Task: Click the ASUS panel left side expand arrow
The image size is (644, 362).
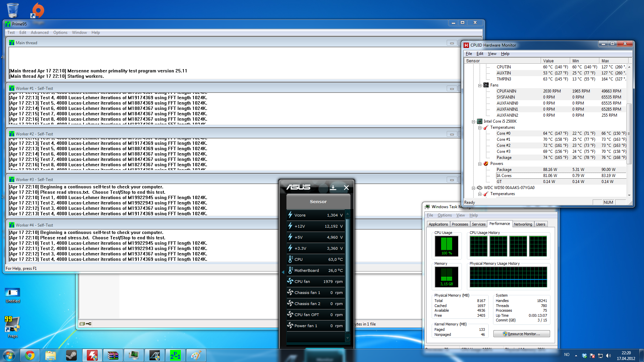Action: pos(283,272)
